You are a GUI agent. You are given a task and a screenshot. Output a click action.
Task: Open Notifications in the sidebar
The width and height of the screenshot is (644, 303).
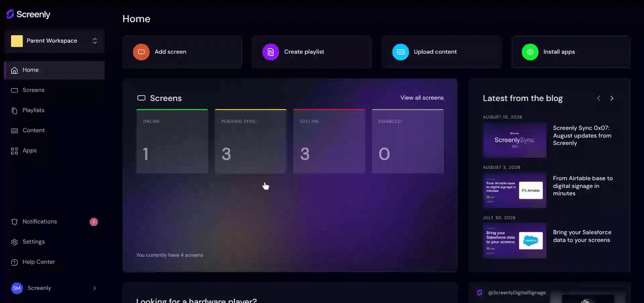point(55,221)
